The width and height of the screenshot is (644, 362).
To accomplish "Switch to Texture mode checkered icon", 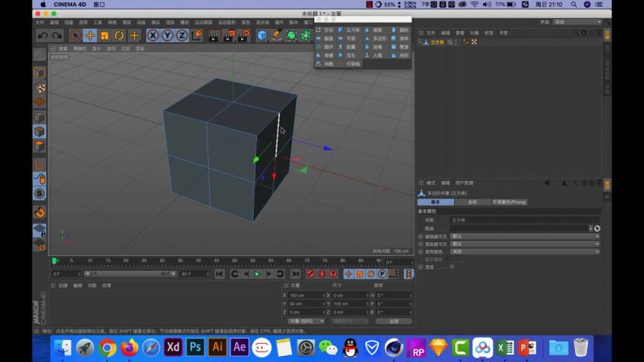I will [x=39, y=88].
